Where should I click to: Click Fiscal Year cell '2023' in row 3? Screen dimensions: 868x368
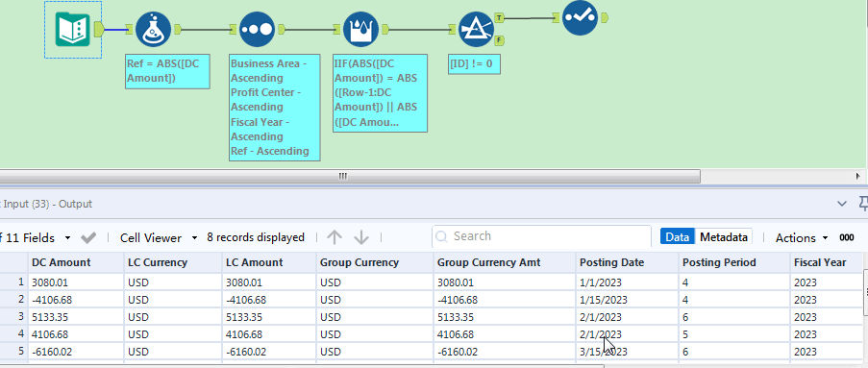pos(826,317)
